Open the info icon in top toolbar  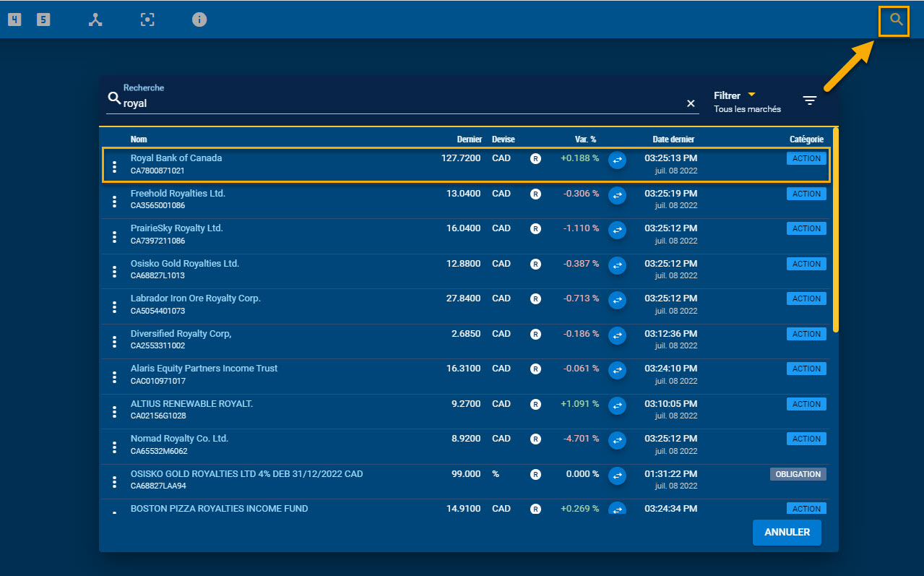coord(199,20)
